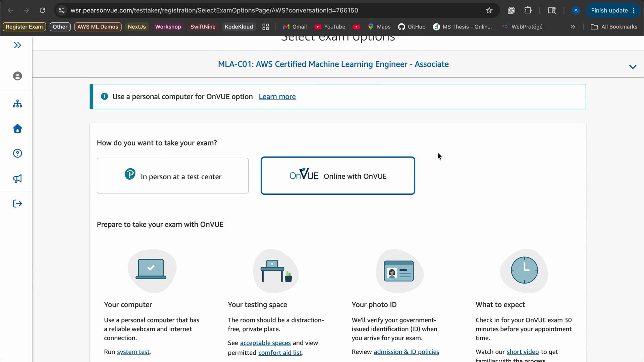The image size is (644, 362).
Task: Go to the home icon in sidebar
Action: point(17,128)
